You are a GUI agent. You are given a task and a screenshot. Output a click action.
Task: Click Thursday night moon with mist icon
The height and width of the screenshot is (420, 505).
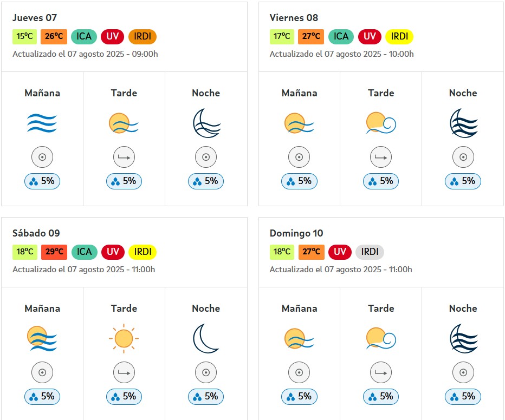click(x=206, y=123)
